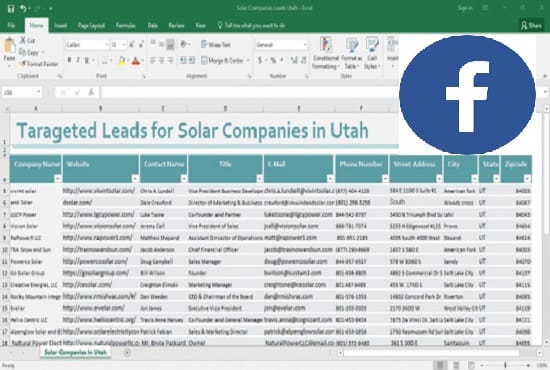Click the visionsolar.com website link
This screenshot has height=370, width=550.
(99, 226)
